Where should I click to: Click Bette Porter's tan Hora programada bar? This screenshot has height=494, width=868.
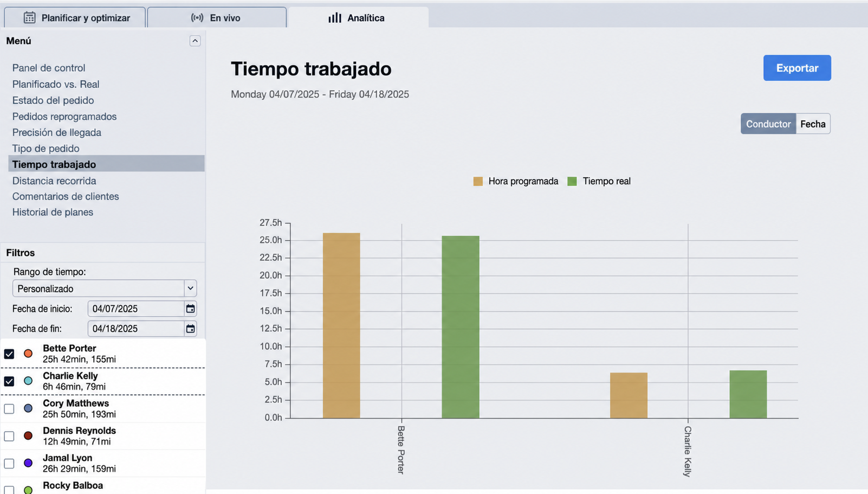point(341,325)
